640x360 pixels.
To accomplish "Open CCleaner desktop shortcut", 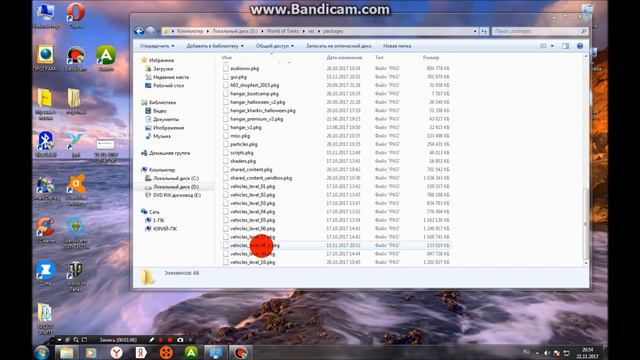I will (46, 230).
